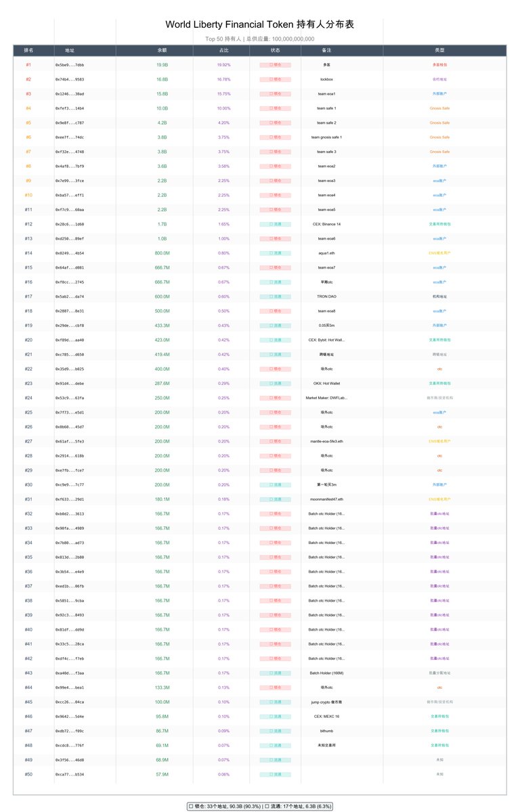Click the TRON DAO note
This screenshot has width=520, height=812.
click(x=327, y=296)
